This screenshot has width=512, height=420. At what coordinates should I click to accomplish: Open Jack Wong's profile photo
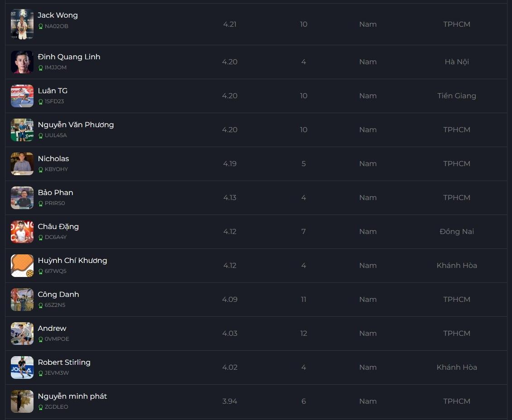coord(22,24)
